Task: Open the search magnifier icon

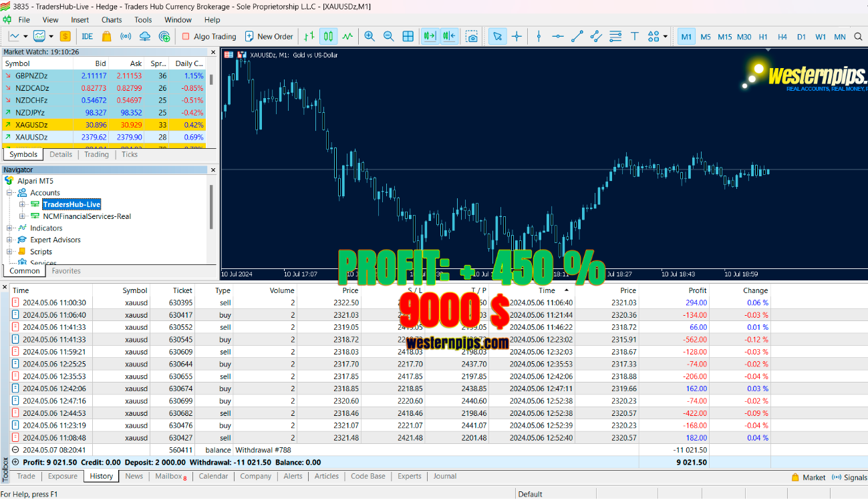Action: [859, 37]
